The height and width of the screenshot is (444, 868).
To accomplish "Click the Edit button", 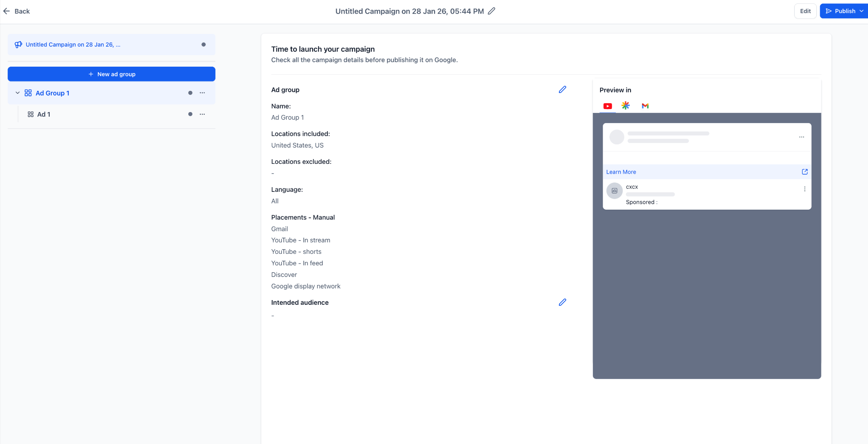I will point(805,11).
